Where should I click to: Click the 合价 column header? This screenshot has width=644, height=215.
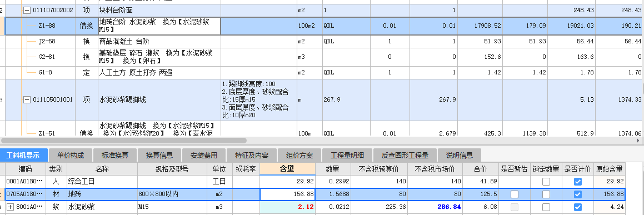(481, 169)
